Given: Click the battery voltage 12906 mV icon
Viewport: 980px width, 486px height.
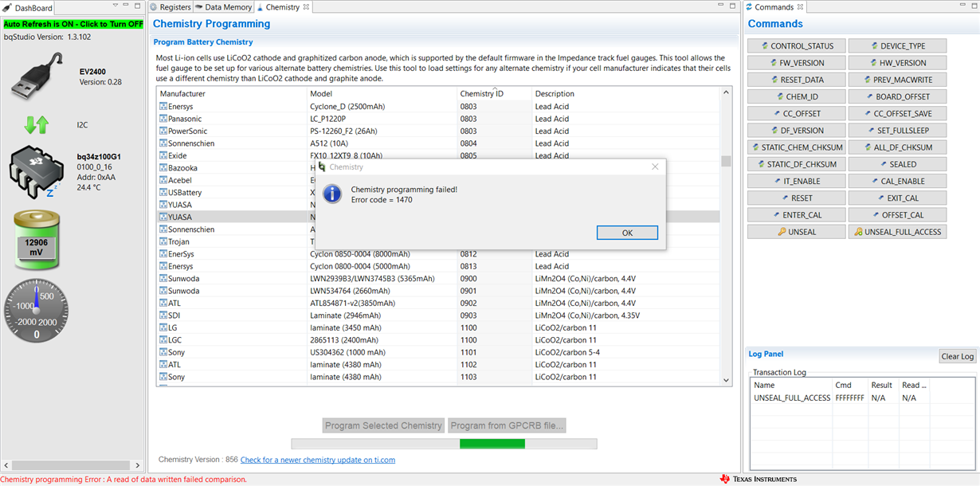Looking at the screenshot, I should pyautogui.click(x=37, y=241).
